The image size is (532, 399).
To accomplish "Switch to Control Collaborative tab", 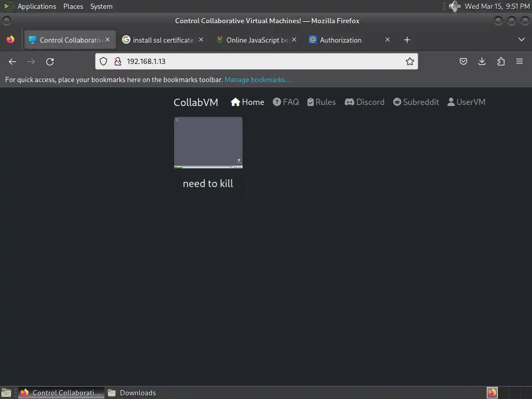I will pos(70,39).
